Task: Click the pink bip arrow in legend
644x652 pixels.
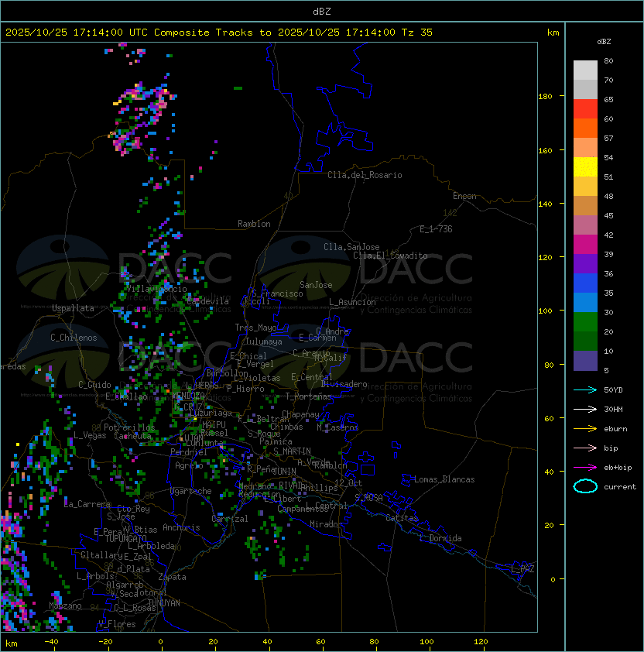Action: [x=585, y=448]
